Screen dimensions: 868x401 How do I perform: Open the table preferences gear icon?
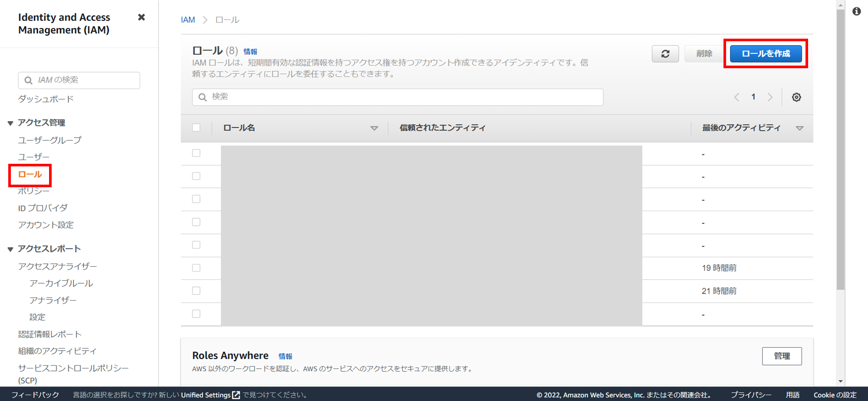(796, 97)
